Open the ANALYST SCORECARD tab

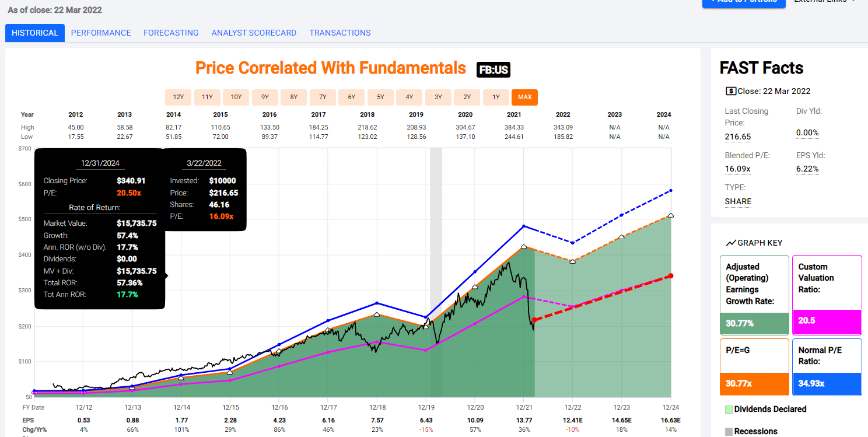click(x=254, y=33)
